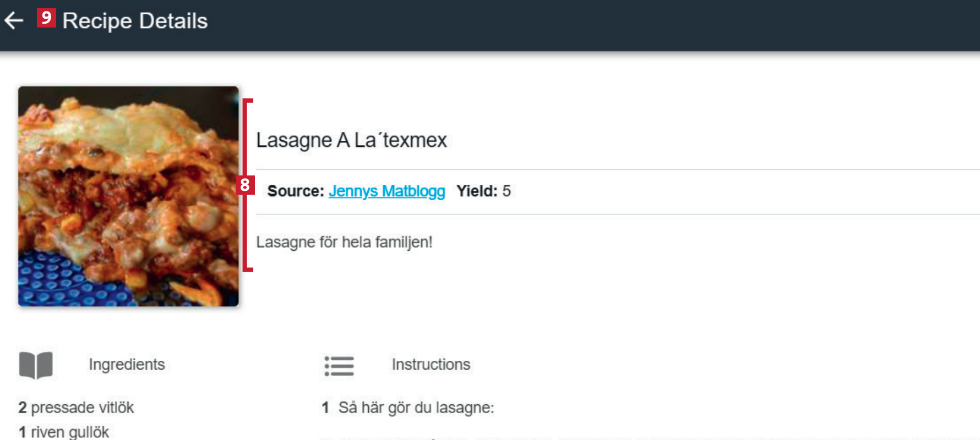Open the Jennys Matblogg source link
This screenshot has width=980, height=440.
coord(386,191)
